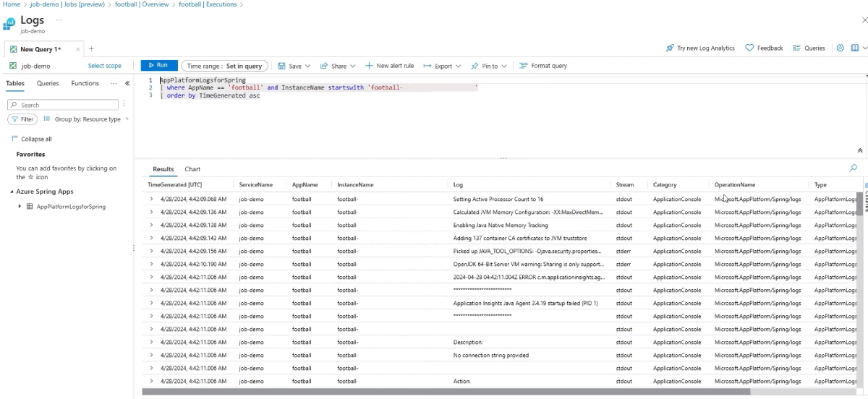Viewport: 868px width, 399px height.
Task: Create a New alert rule
Action: pos(390,66)
